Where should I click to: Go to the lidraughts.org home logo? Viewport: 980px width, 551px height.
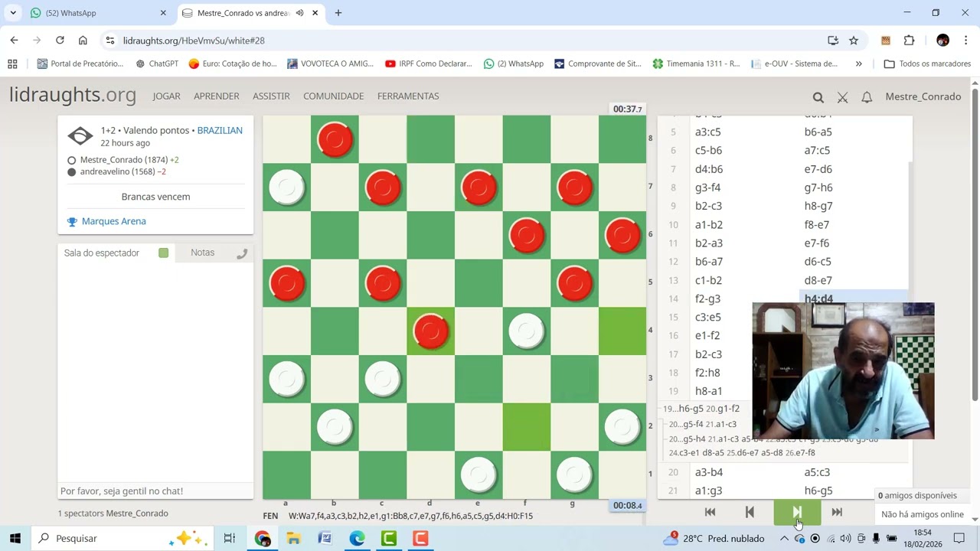73,96
